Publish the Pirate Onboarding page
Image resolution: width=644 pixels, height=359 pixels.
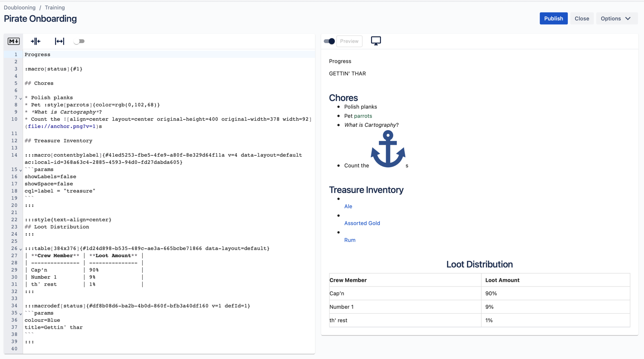point(553,18)
